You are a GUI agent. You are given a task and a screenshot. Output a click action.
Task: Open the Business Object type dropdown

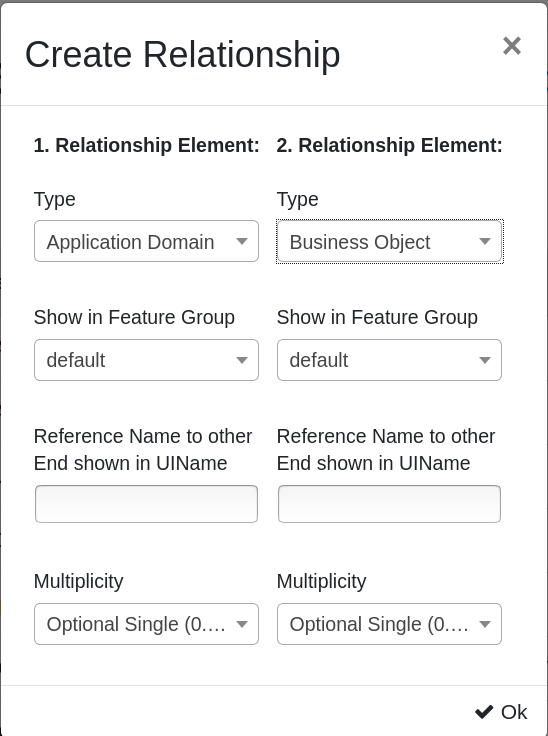click(x=389, y=241)
